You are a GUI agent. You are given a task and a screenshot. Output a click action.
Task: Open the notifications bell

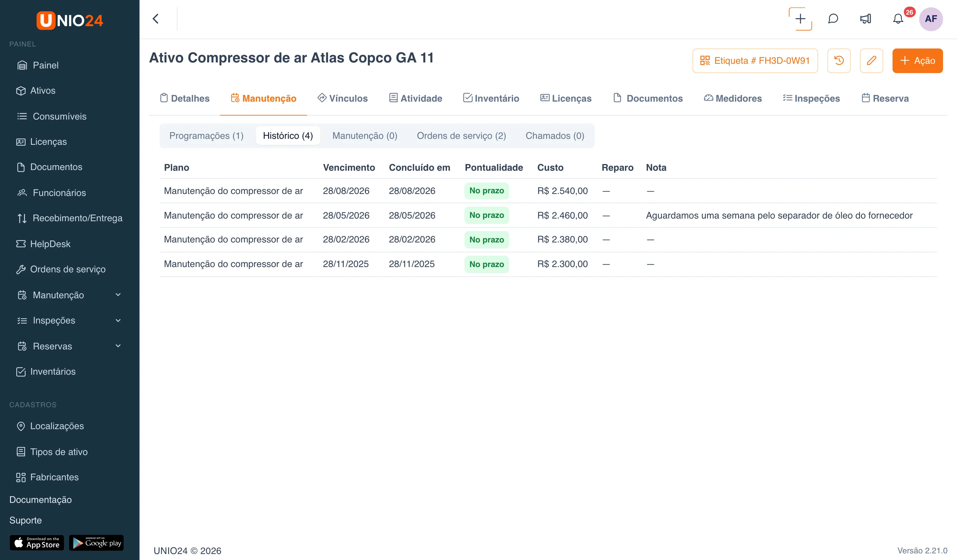(x=898, y=19)
